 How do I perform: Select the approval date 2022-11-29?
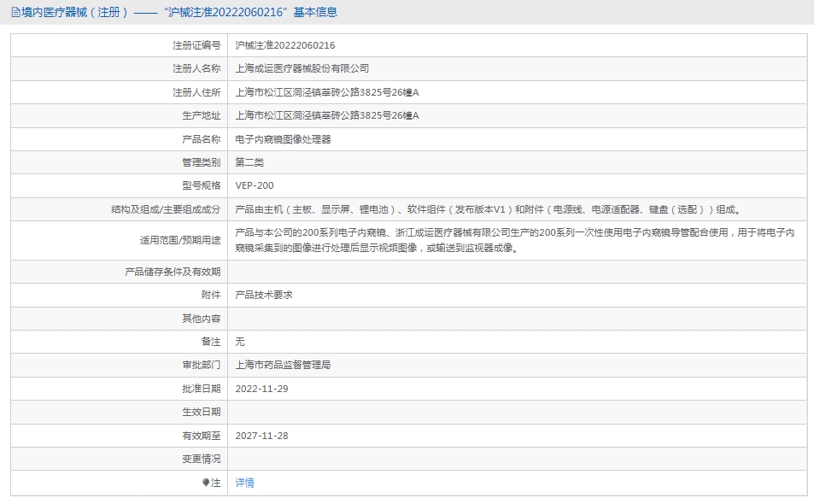(x=261, y=389)
